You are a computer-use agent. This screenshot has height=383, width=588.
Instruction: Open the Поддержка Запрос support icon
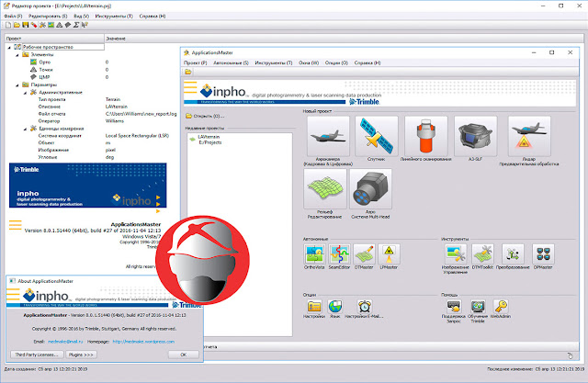[x=454, y=307]
